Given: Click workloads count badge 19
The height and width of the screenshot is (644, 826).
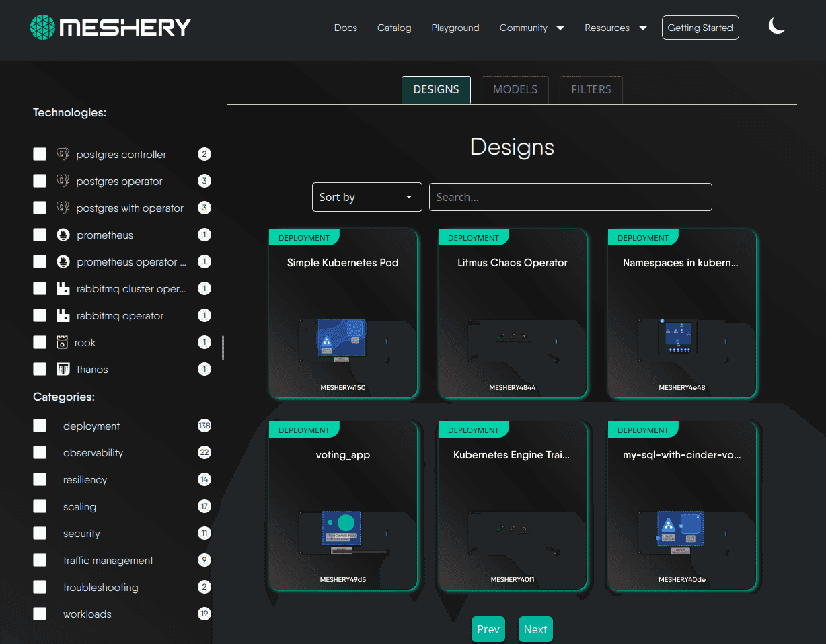Looking at the screenshot, I should [x=204, y=614].
